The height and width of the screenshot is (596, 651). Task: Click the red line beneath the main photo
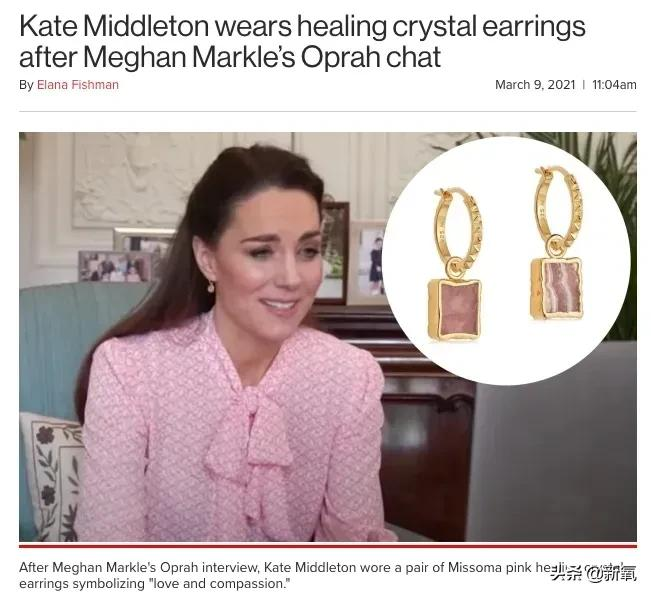(x=328, y=546)
